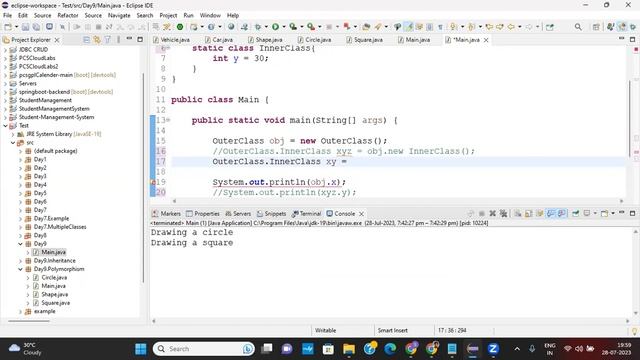The image size is (640, 360).
Task: Click the error marker on line 19
Action: [x=153, y=182]
